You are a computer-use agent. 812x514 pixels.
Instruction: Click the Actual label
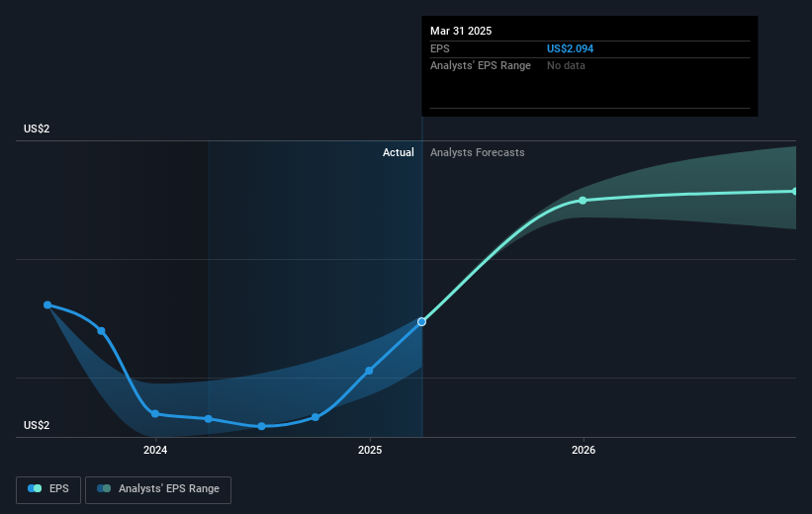pos(399,152)
